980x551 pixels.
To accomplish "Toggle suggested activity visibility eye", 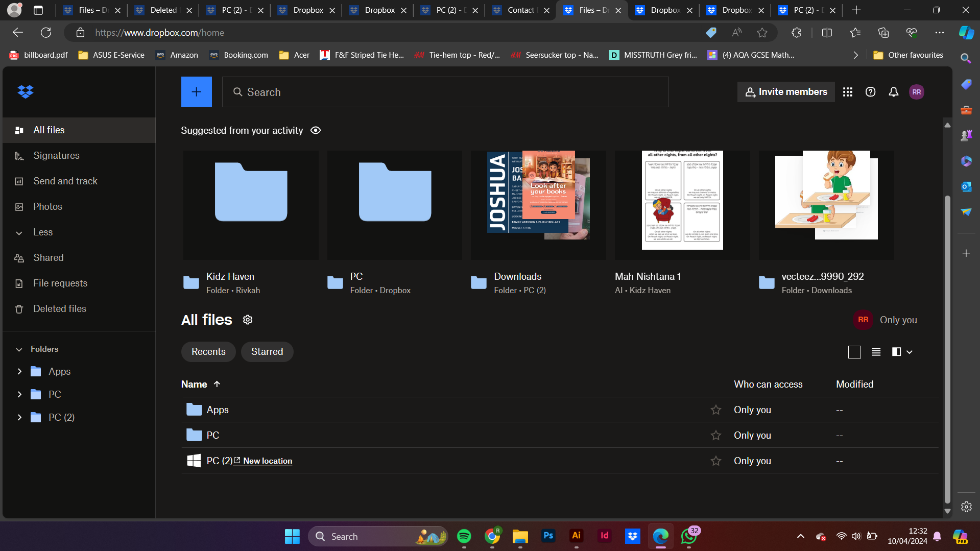I will point(316,130).
